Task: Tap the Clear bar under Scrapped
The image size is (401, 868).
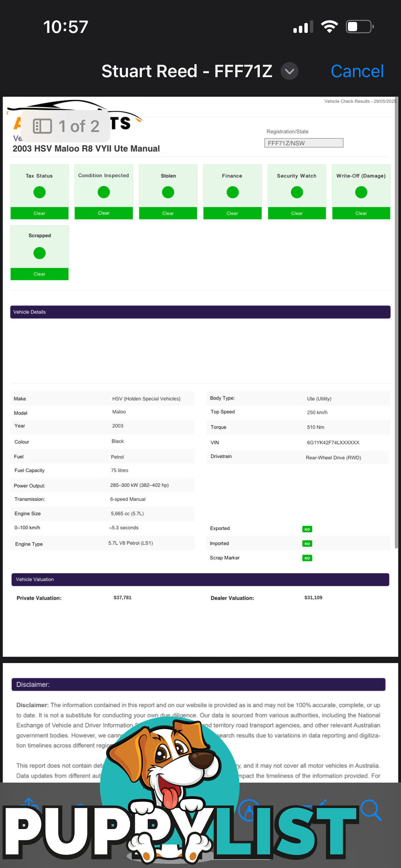Action: 39,274
